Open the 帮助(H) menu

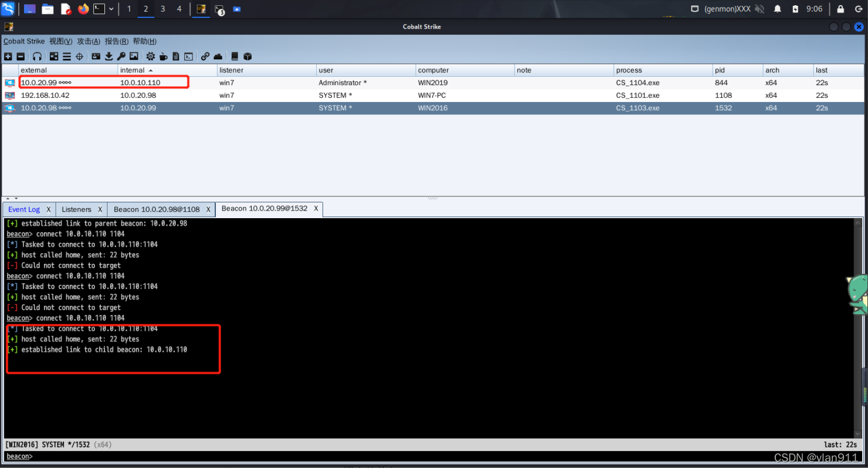tap(144, 41)
